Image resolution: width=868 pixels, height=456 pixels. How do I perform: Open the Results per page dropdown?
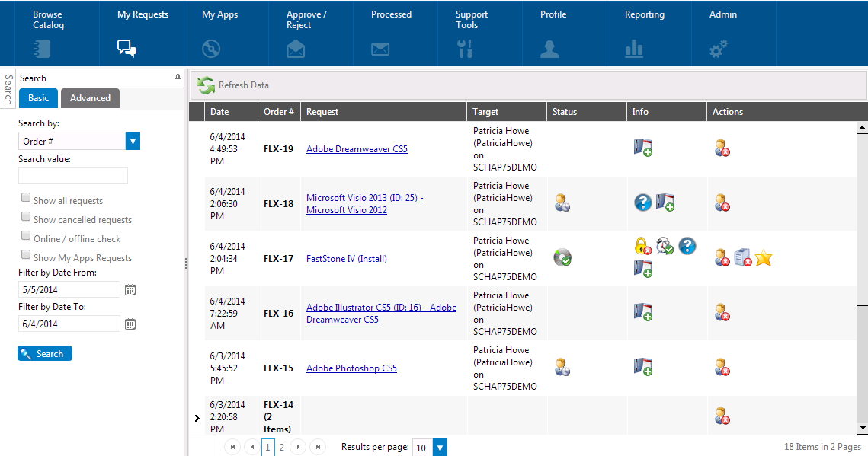tap(440, 447)
